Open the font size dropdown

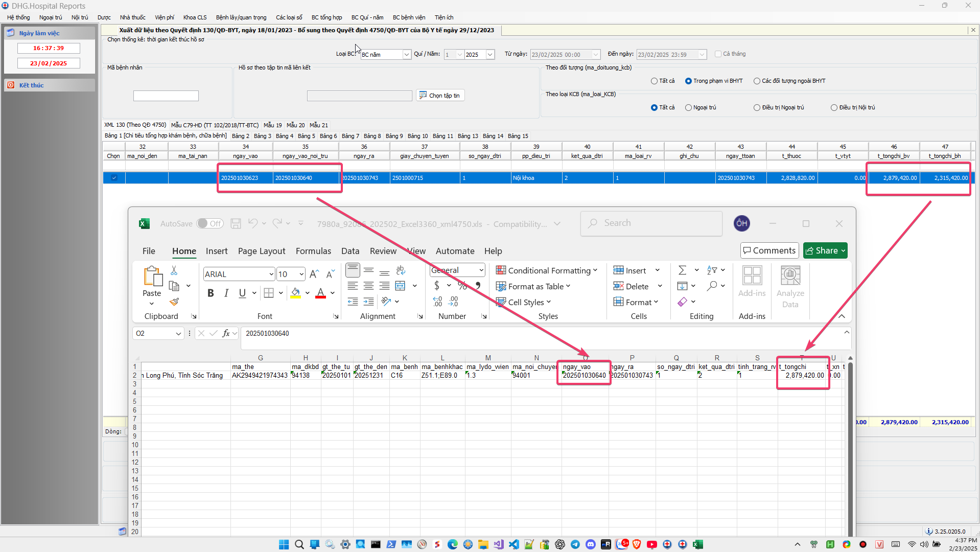pyautogui.click(x=301, y=274)
